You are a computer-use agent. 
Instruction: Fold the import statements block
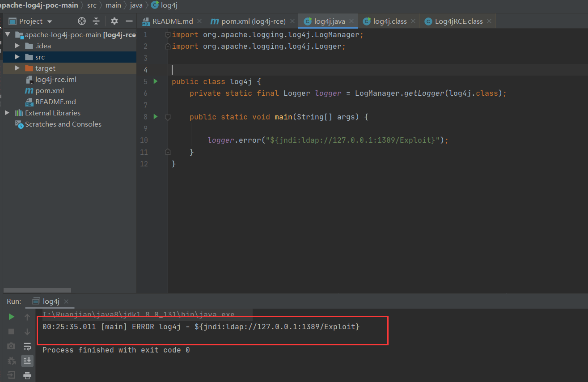(168, 35)
